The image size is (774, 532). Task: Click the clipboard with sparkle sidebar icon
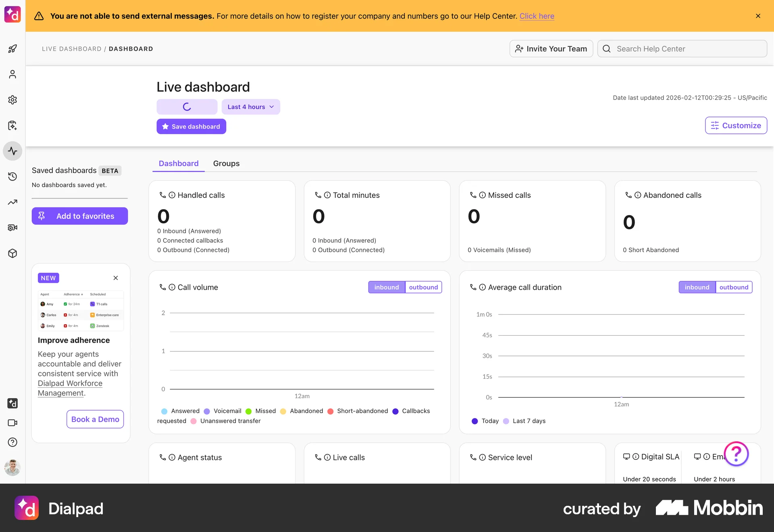12,125
